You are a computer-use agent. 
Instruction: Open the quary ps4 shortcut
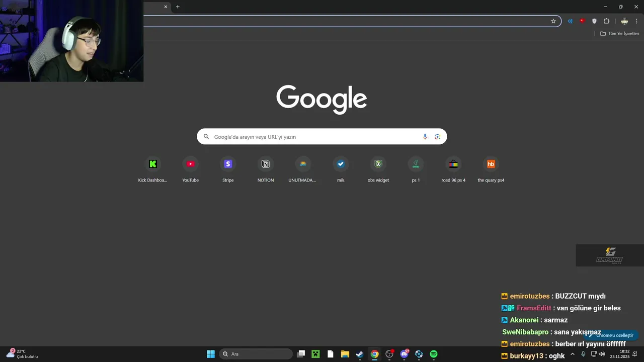491,169
